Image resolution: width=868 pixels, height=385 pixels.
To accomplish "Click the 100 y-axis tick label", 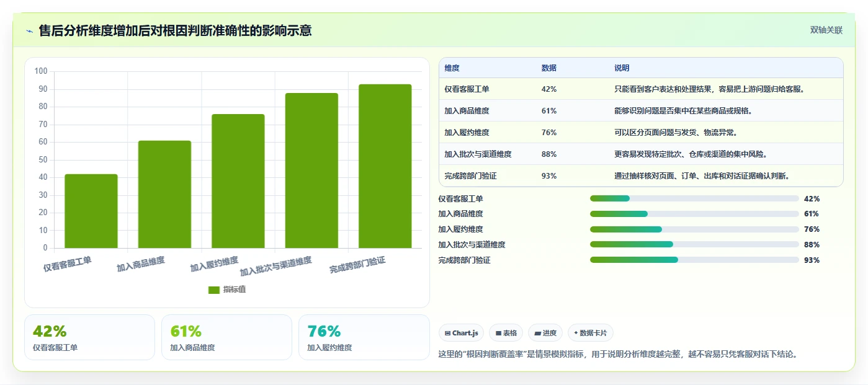I will (x=41, y=71).
